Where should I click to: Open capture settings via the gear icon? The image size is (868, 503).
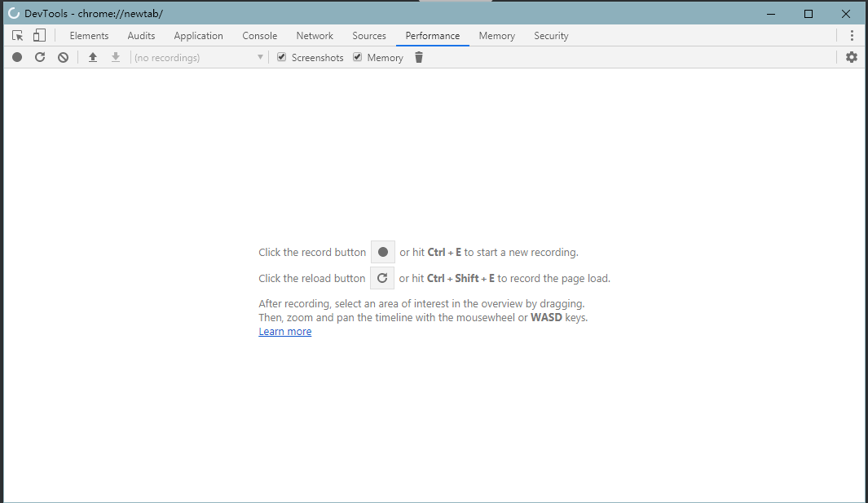(852, 58)
